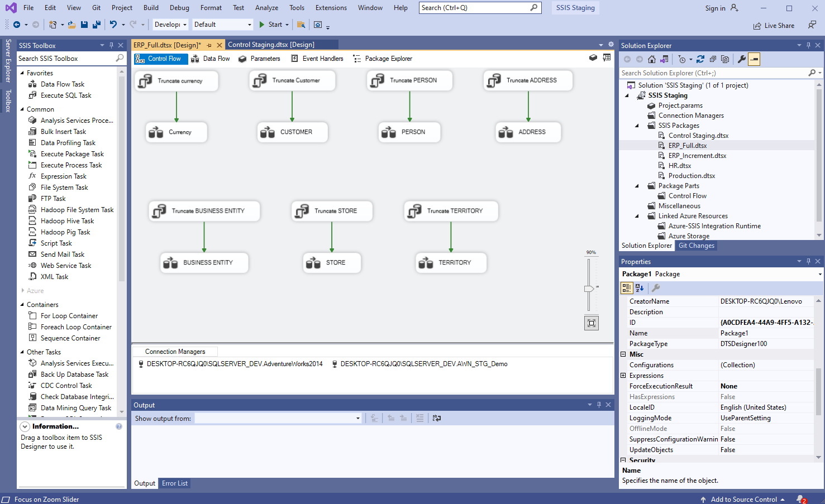Screen dimensions: 825x504
Task: Refresh the Solution Explorer
Action: (700, 59)
